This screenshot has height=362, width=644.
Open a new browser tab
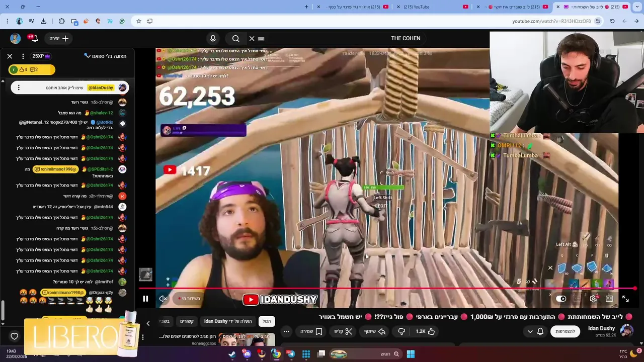pos(306,7)
